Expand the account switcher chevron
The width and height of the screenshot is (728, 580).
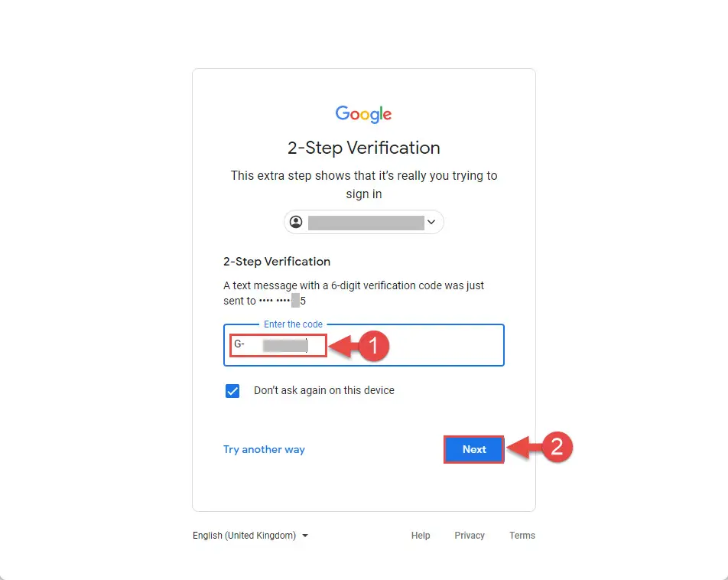click(x=431, y=222)
